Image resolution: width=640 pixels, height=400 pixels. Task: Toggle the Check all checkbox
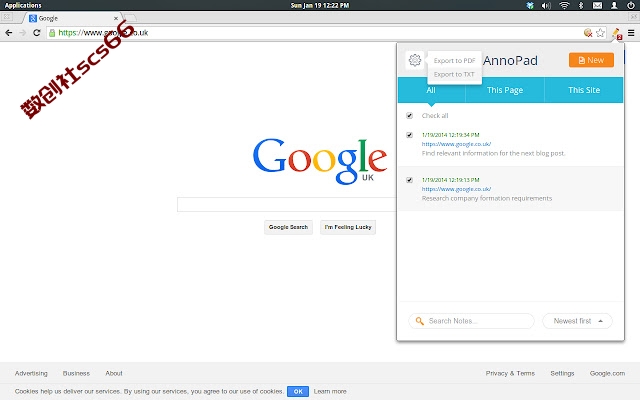click(409, 116)
